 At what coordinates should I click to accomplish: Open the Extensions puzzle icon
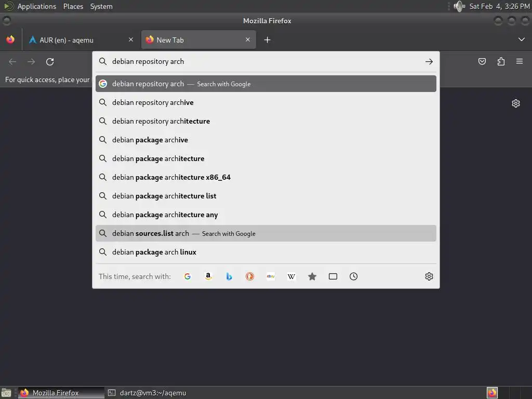click(x=501, y=61)
